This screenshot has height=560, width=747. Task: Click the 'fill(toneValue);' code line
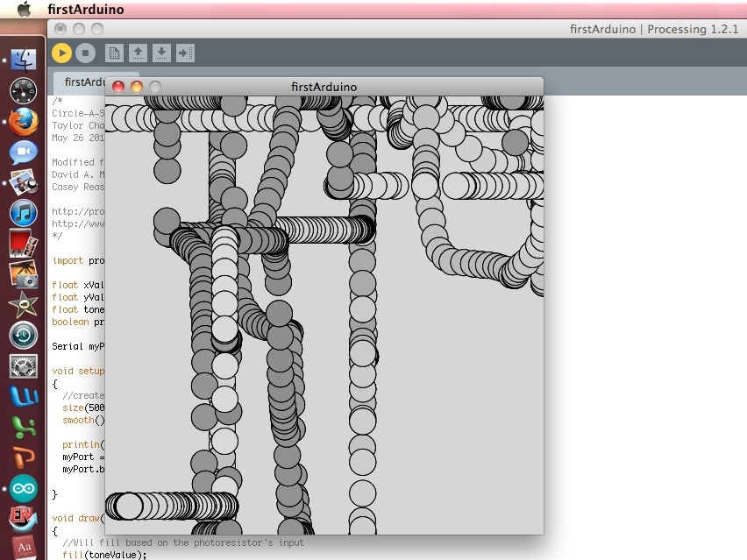[x=104, y=555]
